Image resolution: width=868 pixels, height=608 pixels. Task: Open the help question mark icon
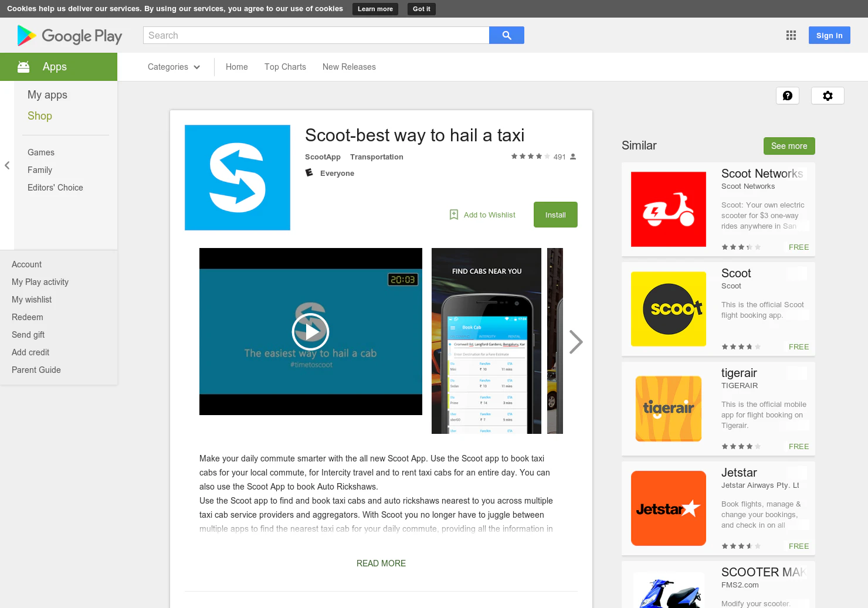pos(788,96)
